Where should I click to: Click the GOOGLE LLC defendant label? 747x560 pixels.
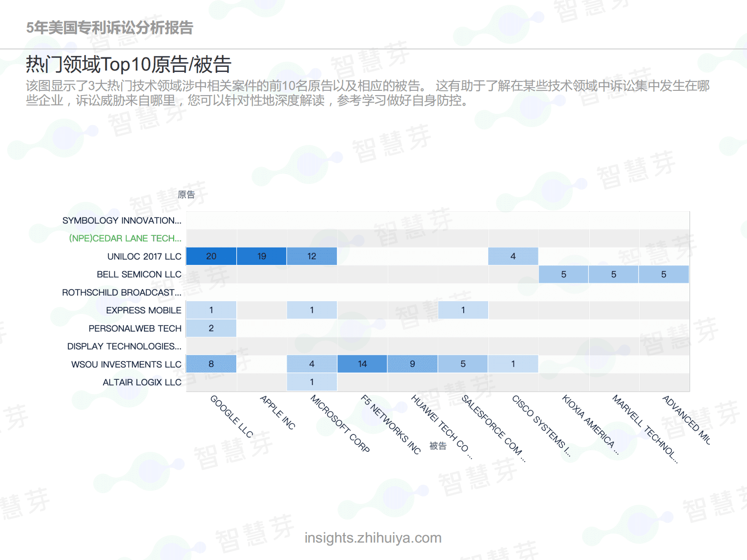[232, 416]
